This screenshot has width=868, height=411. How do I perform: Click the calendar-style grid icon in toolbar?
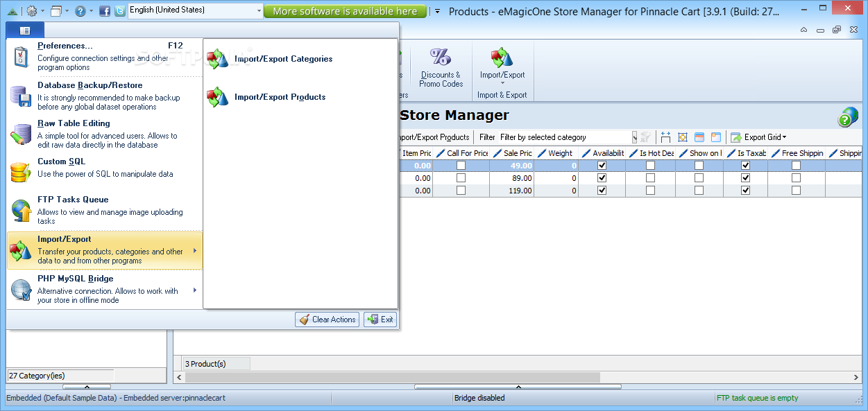[x=699, y=137]
